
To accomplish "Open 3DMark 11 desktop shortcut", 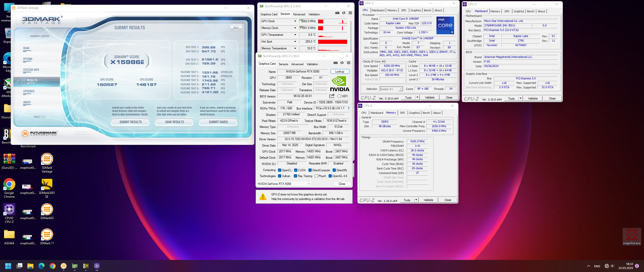I will point(47,237).
